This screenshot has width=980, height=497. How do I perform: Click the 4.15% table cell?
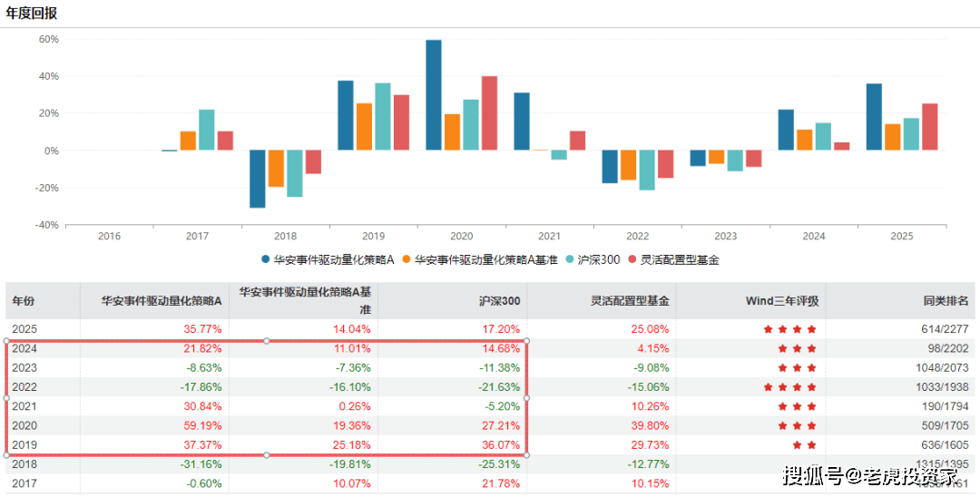coord(652,348)
